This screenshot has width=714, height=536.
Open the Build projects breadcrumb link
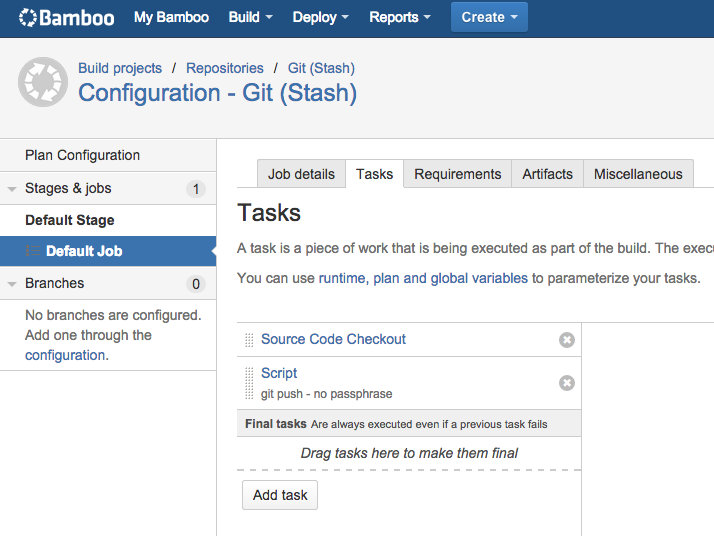120,68
